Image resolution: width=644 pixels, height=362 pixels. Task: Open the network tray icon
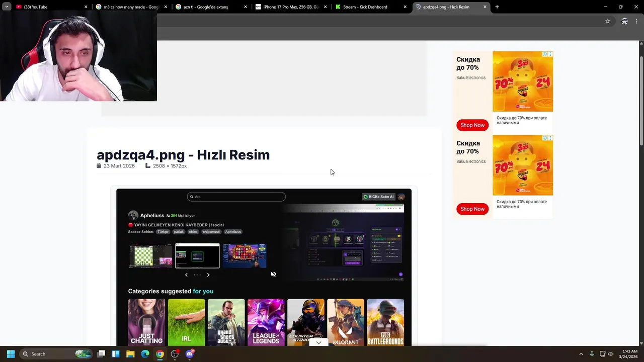pos(602,354)
